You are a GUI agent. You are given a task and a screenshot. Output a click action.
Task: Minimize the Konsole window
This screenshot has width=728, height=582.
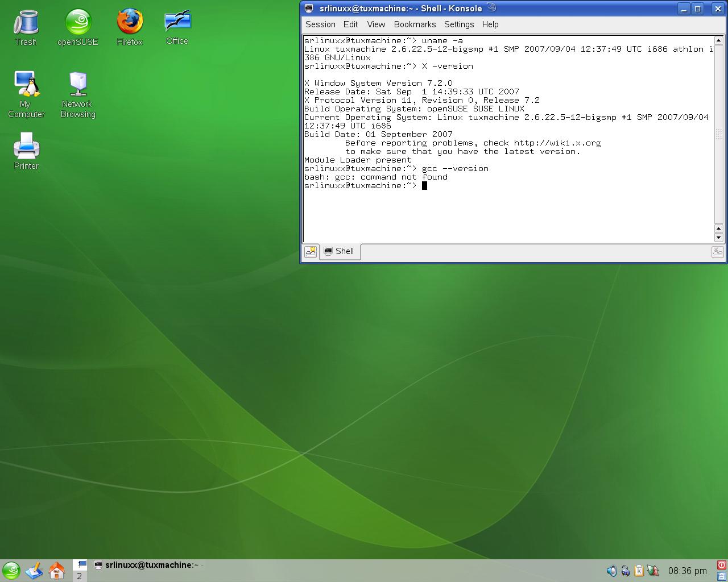point(684,9)
